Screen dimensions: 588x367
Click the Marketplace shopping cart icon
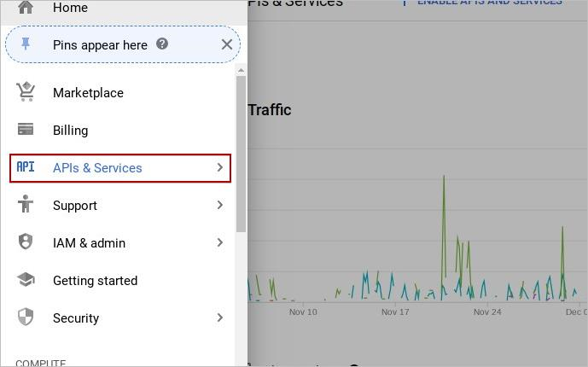click(x=26, y=92)
